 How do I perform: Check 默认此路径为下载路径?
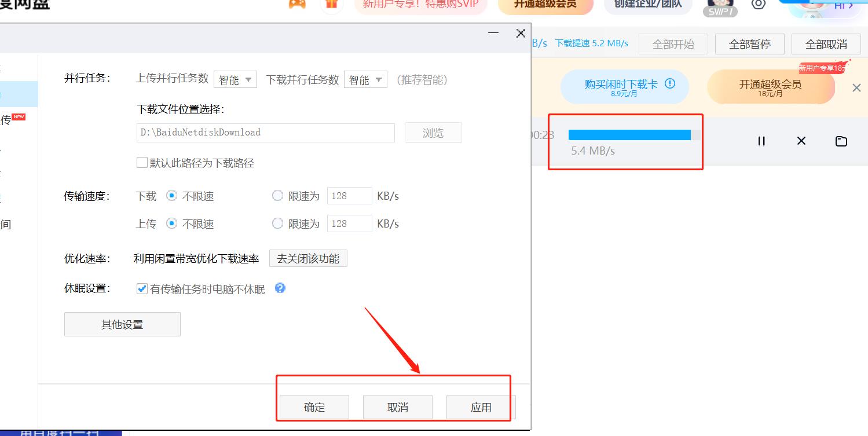tap(142, 162)
